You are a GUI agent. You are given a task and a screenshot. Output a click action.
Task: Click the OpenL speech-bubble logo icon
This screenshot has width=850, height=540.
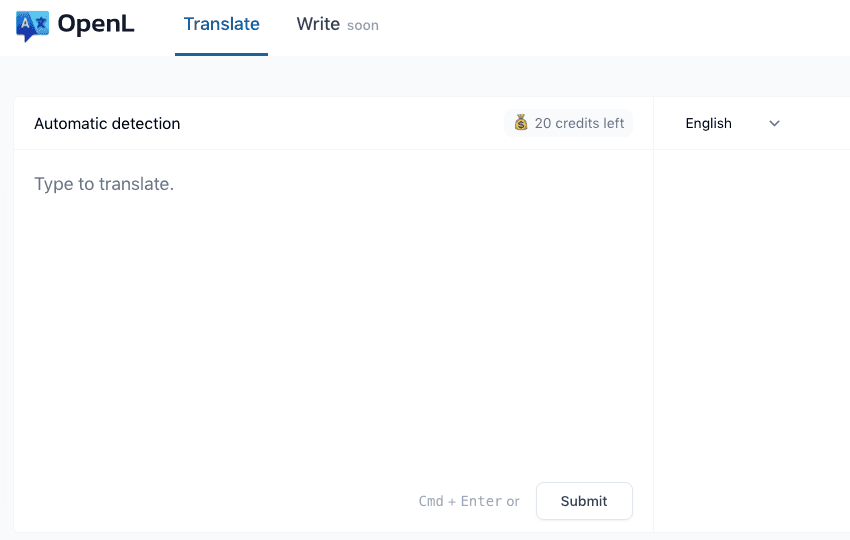32,25
